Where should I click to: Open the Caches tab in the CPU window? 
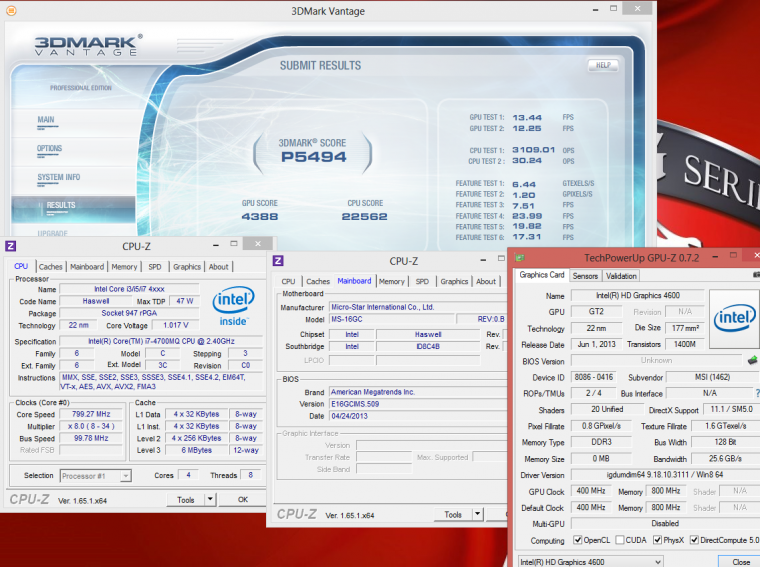[50, 267]
